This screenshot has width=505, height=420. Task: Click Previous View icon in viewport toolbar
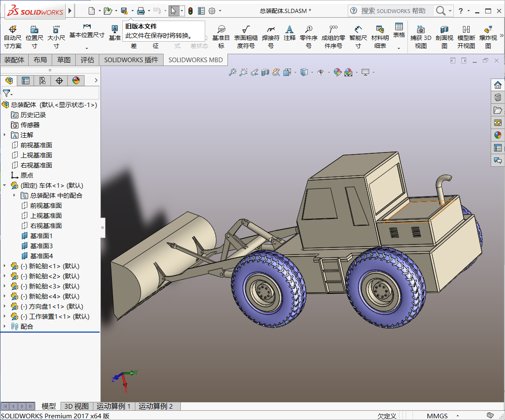(x=254, y=72)
